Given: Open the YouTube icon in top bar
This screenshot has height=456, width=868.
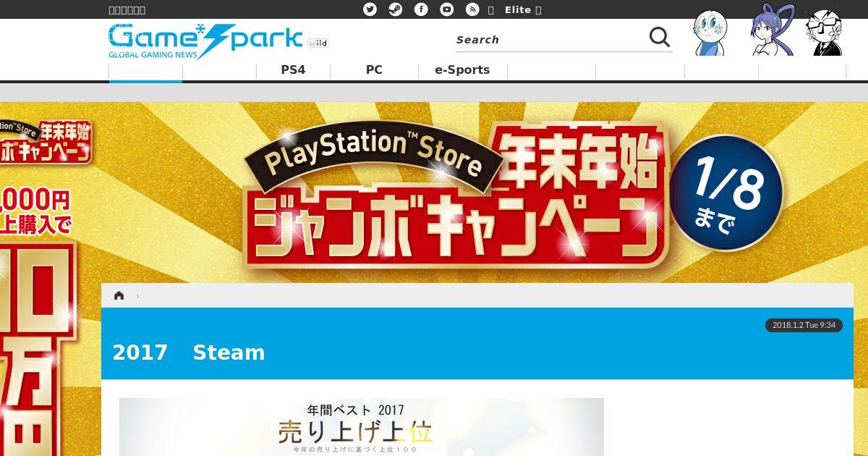Looking at the screenshot, I should pyautogui.click(x=447, y=9).
